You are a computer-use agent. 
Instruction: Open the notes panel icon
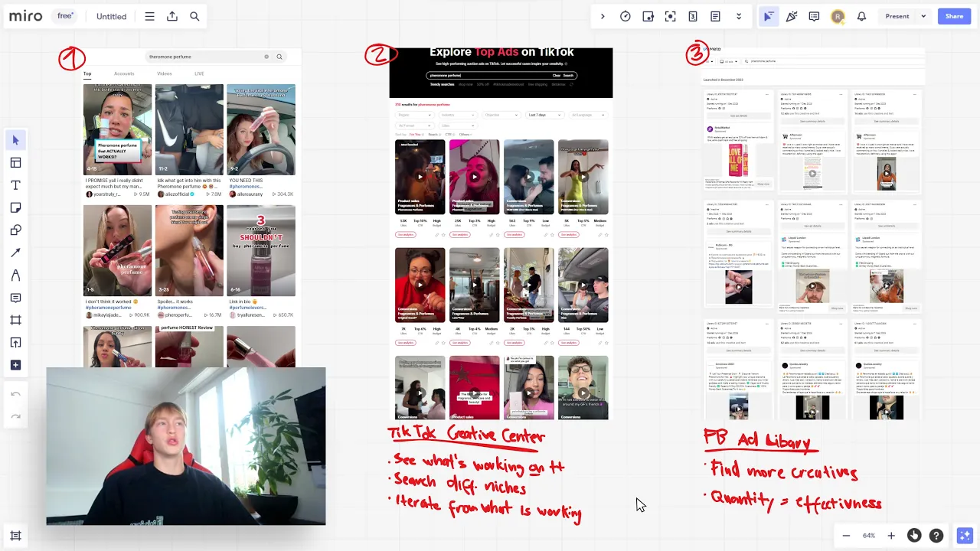715,16
